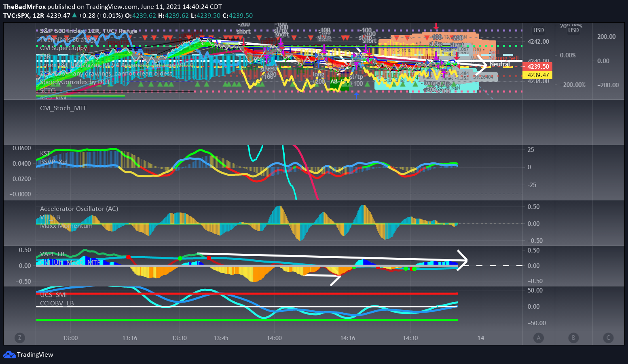Click the 13:45 time axis label
Screen dimensions: 628x364
click(221, 338)
